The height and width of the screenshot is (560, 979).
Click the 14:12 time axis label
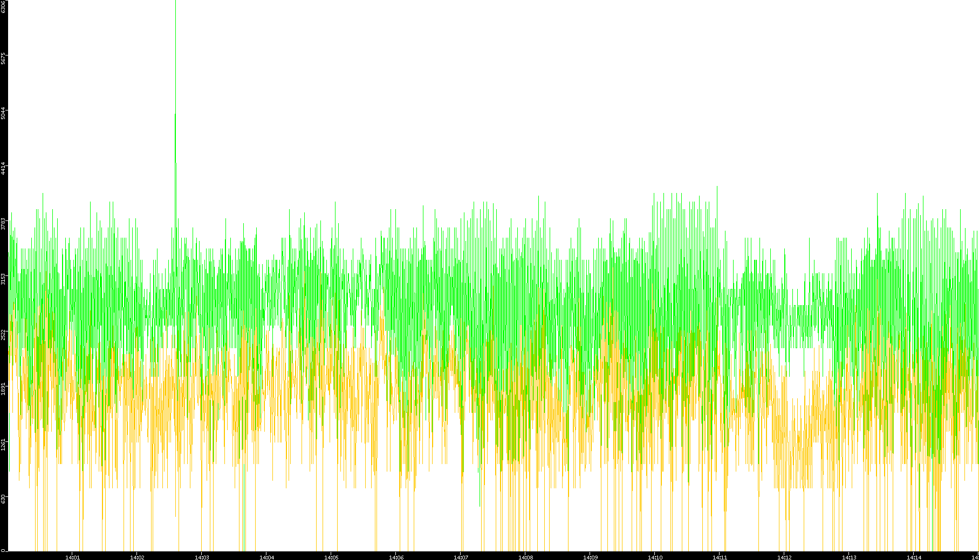click(x=784, y=557)
